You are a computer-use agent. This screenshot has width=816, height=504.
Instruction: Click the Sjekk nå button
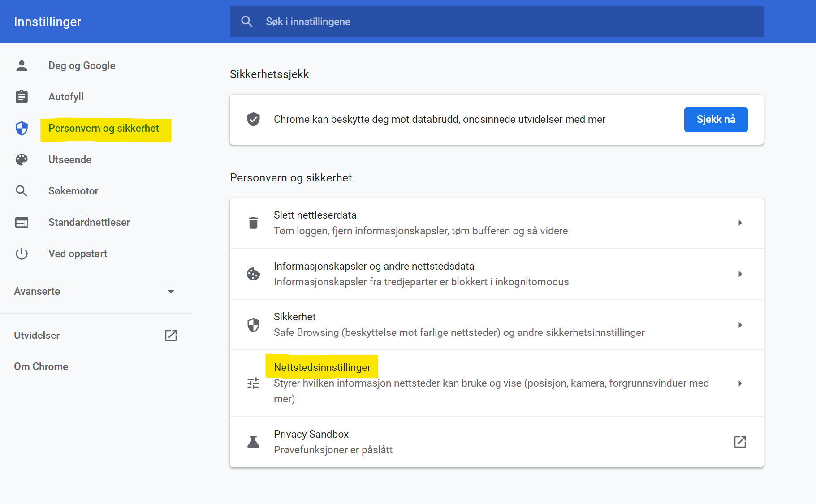(x=716, y=120)
